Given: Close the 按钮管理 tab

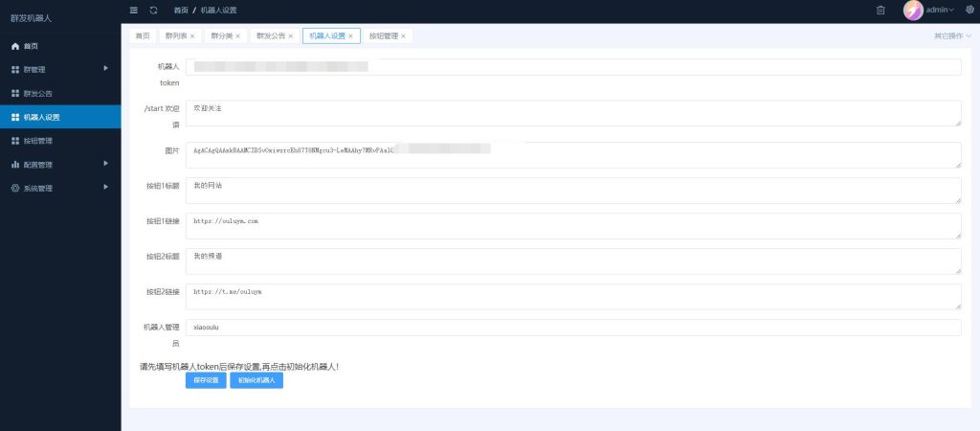Looking at the screenshot, I should (x=403, y=36).
